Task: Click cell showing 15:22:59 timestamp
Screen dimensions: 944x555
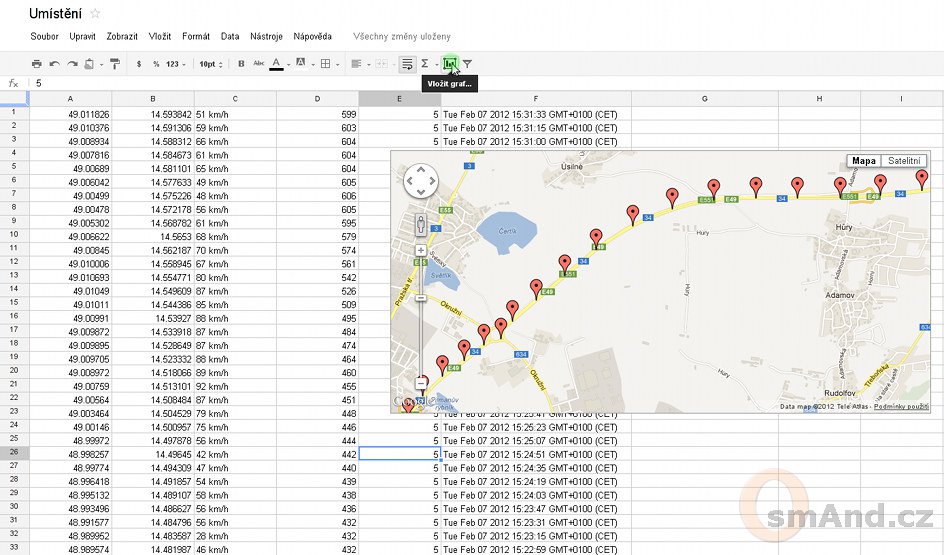Action: pos(536,549)
